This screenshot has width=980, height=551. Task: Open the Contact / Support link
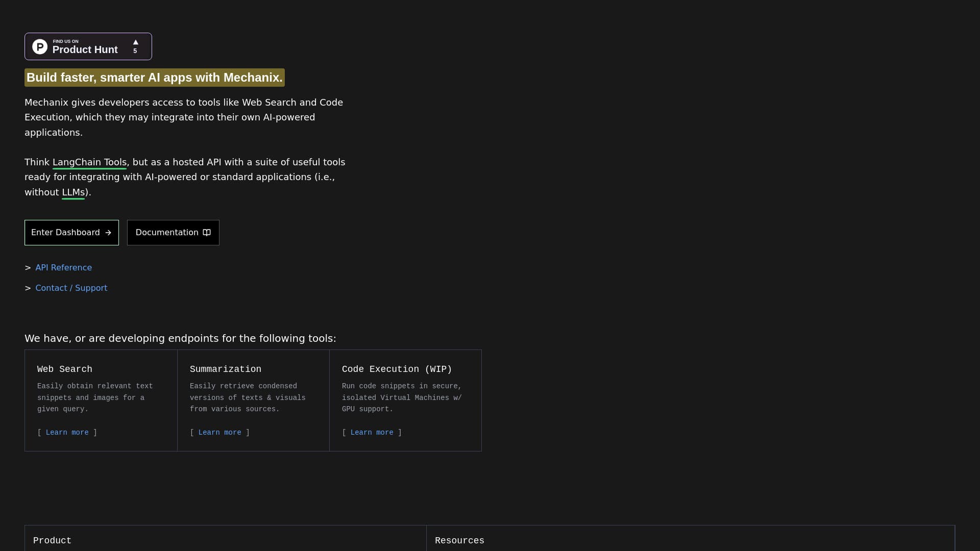pyautogui.click(x=71, y=288)
